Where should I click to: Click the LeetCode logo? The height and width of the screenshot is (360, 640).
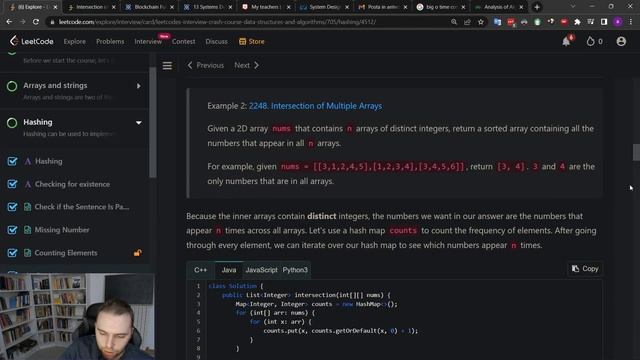[x=31, y=41]
